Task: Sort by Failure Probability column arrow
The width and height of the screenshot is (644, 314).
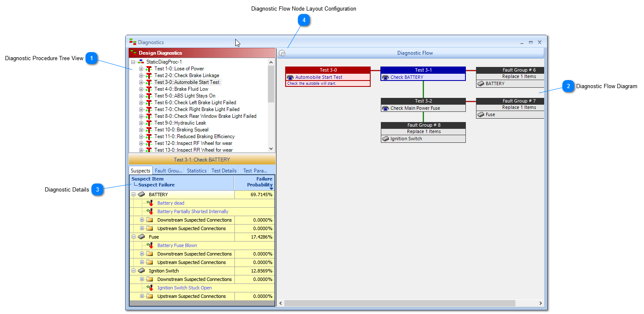Action: click(x=271, y=189)
